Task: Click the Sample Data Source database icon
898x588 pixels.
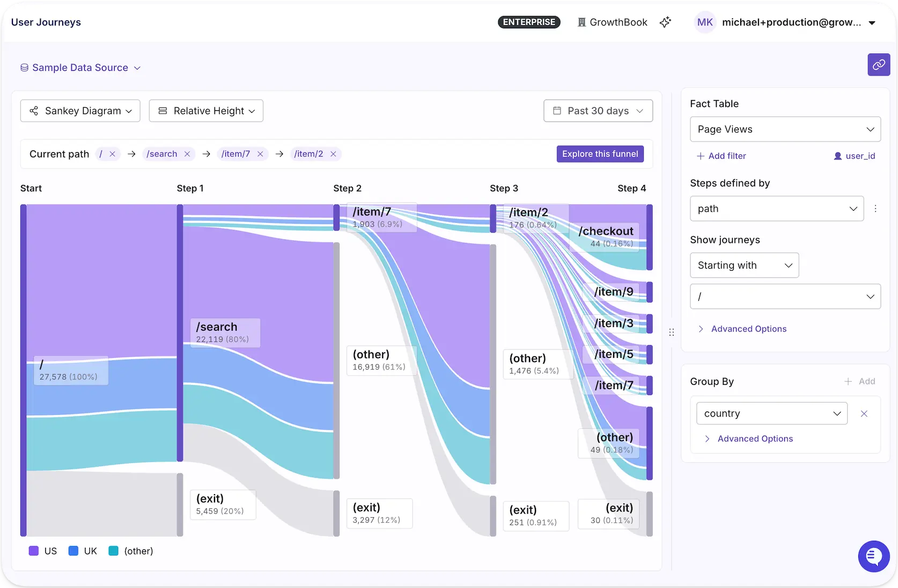Action: click(24, 68)
